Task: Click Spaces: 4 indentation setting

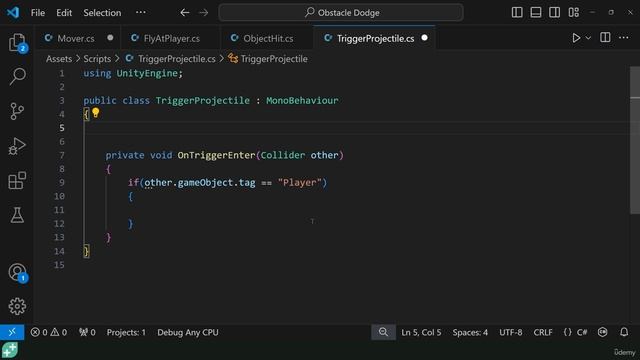Action: click(470, 332)
